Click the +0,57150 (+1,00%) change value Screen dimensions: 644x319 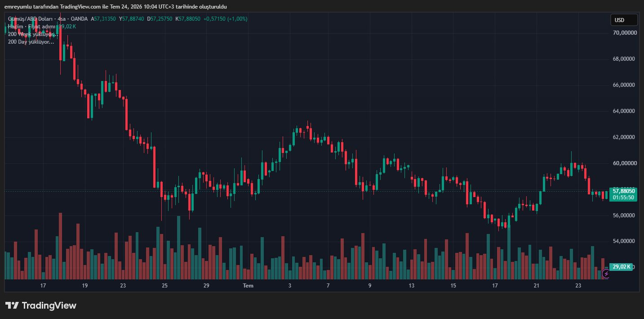[225, 19]
